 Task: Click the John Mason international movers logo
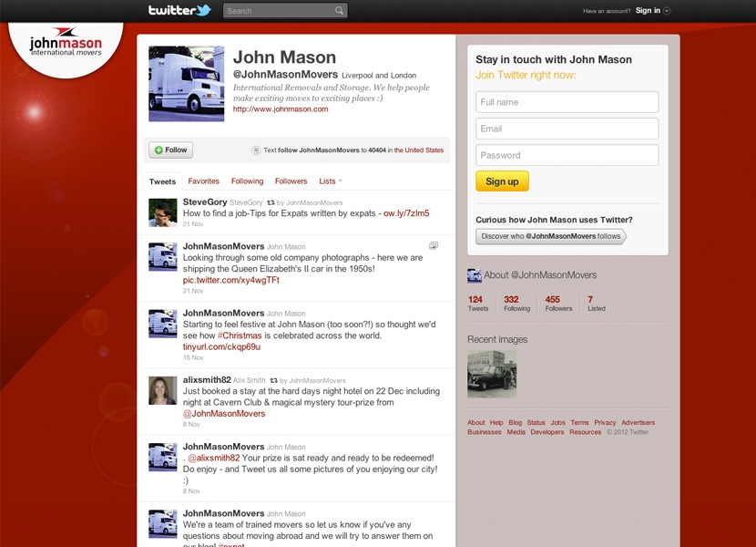click(66, 44)
